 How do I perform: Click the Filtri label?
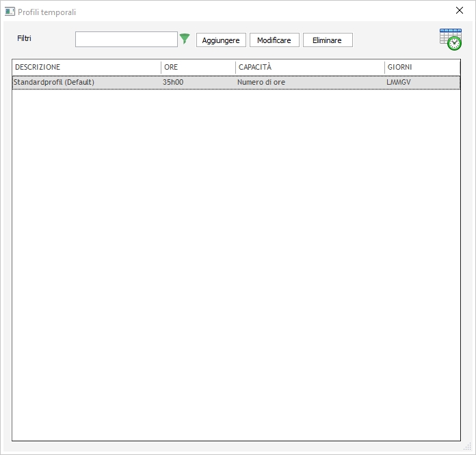point(25,38)
